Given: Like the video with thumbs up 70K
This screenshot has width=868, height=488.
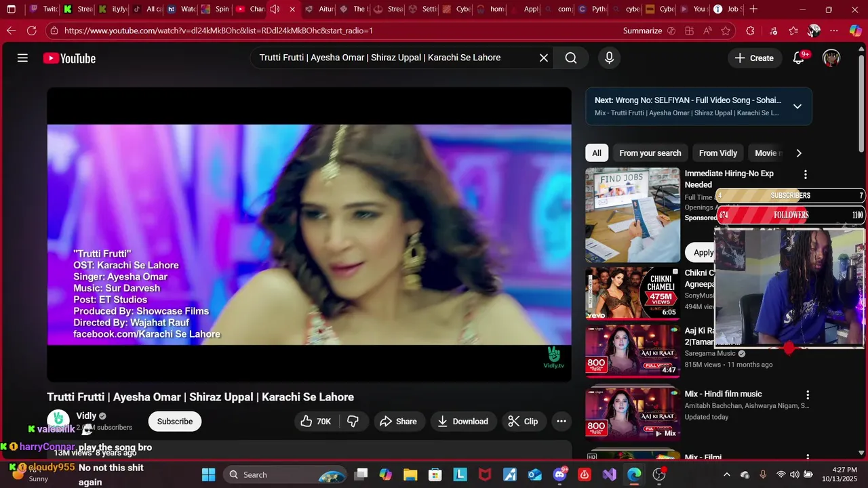Looking at the screenshot, I should tap(315, 422).
